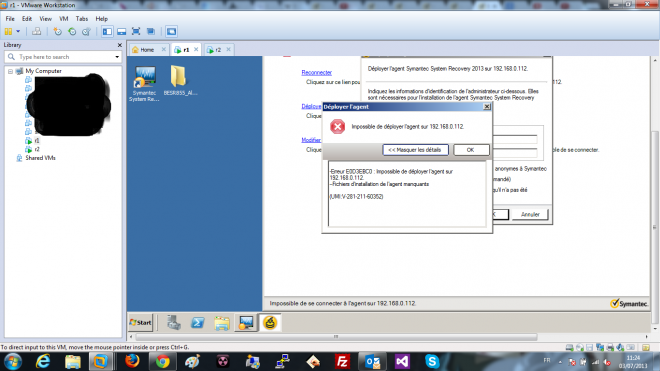This screenshot has height=371, width=660.
Task: Click the Unity mode toolbar icon
Action: pyautogui.click(x=151, y=32)
